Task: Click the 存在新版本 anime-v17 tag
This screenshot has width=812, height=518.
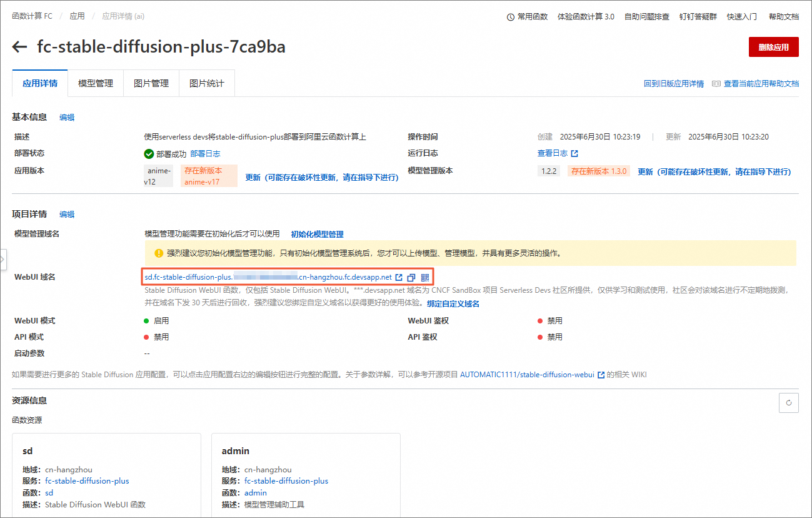Action: [209, 176]
